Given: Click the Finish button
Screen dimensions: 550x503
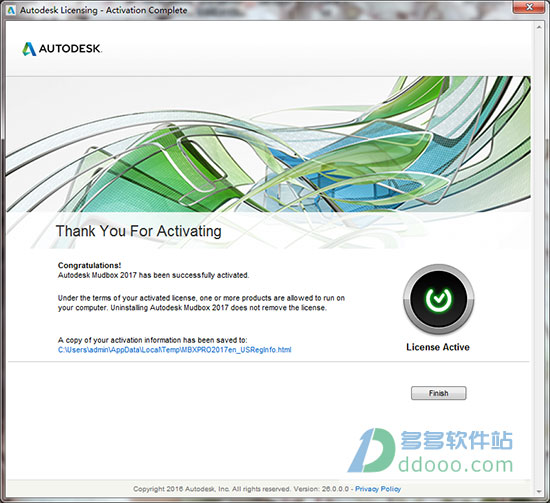Looking at the screenshot, I should pos(438,393).
